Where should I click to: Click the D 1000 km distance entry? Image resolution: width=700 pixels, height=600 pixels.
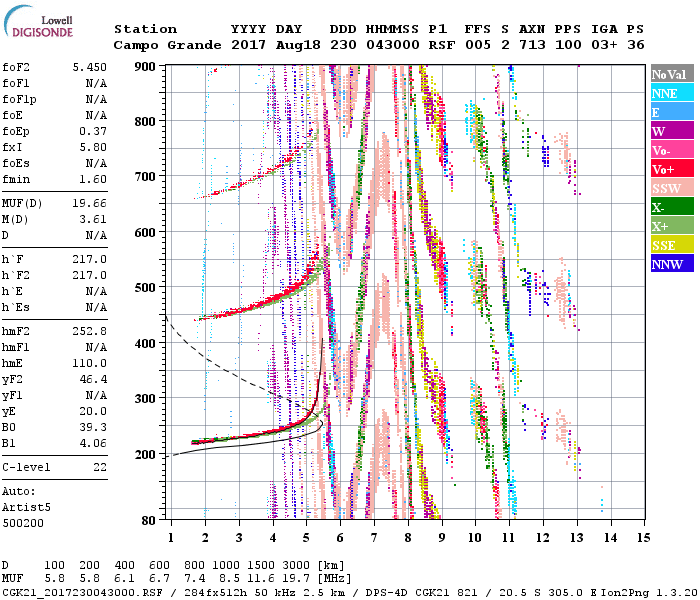[226, 565]
